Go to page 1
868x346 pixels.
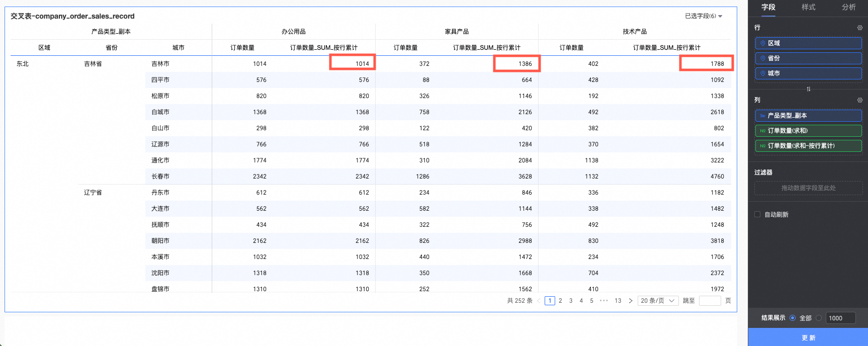(x=550, y=301)
